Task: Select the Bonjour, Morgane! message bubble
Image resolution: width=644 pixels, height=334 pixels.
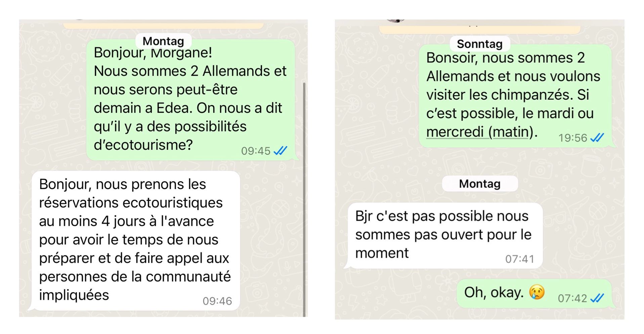Action: (191, 100)
